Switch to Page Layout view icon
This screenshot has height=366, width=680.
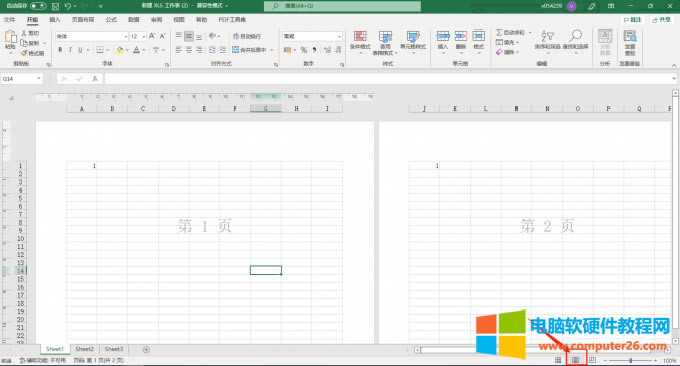[x=575, y=360]
